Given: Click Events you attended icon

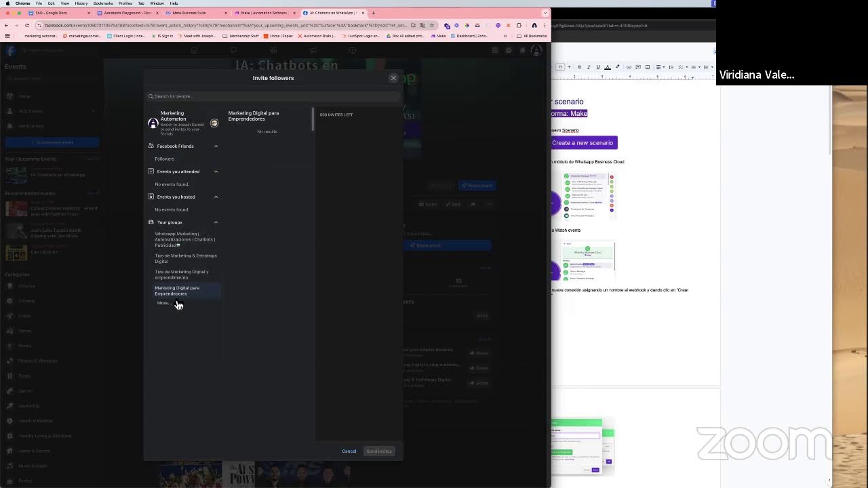Looking at the screenshot, I should click(151, 171).
